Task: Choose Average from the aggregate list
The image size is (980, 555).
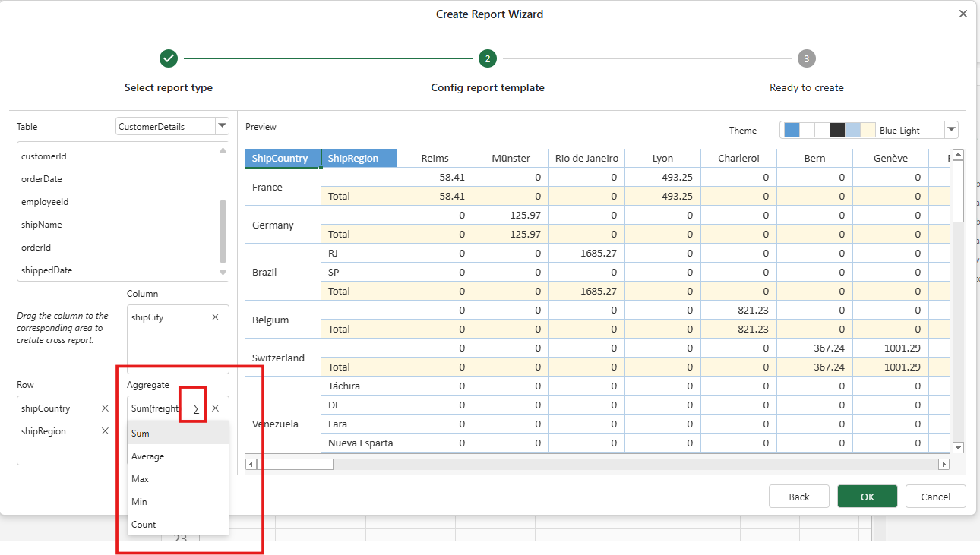Action: tap(147, 456)
